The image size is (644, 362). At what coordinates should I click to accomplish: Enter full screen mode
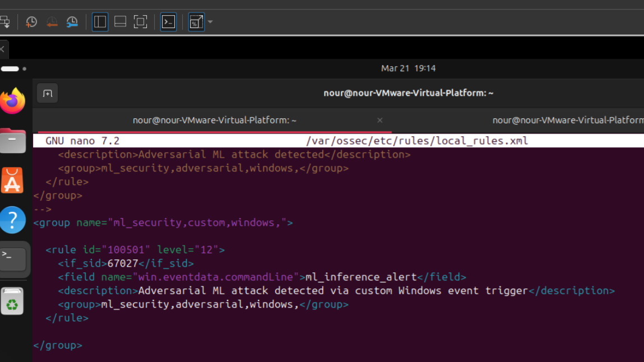point(140,22)
